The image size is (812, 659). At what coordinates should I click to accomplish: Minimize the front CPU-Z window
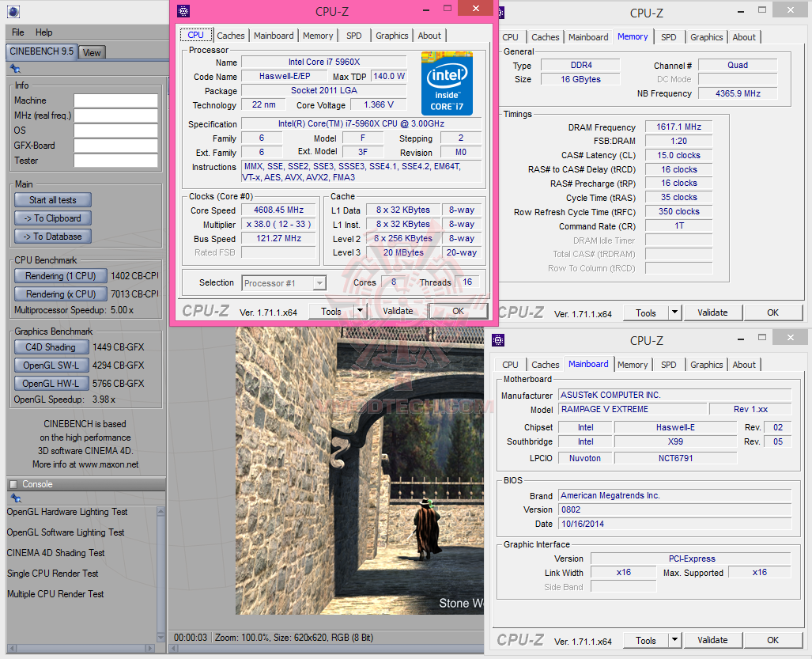pos(425,9)
